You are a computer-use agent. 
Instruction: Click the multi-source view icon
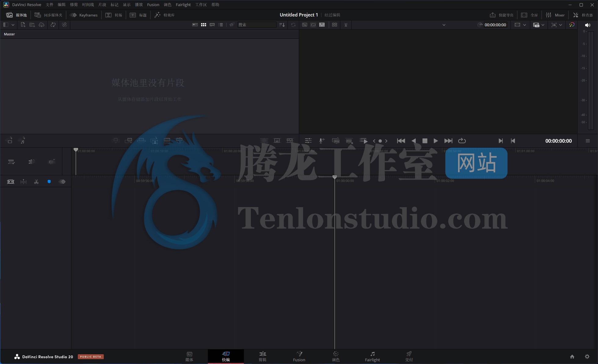(335, 25)
